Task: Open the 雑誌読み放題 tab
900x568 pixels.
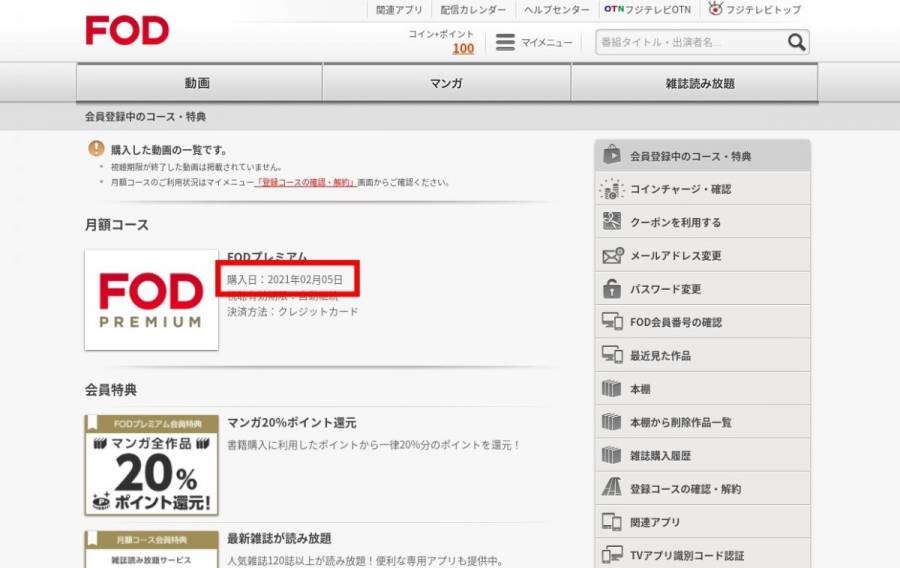Action: click(695, 83)
